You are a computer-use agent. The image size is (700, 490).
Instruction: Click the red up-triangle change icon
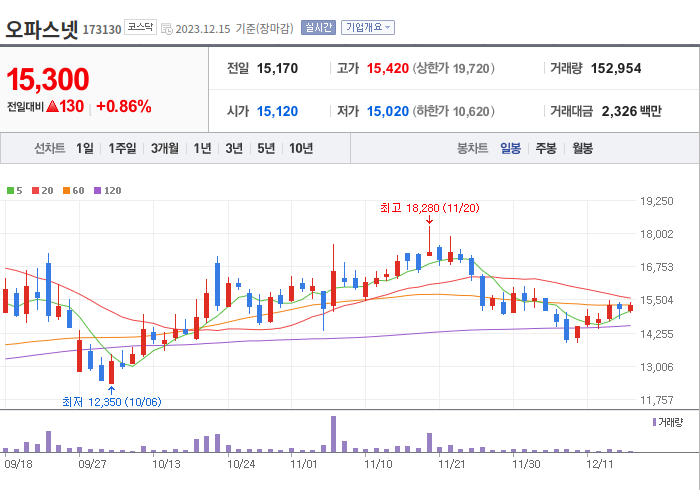pos(52,106)
